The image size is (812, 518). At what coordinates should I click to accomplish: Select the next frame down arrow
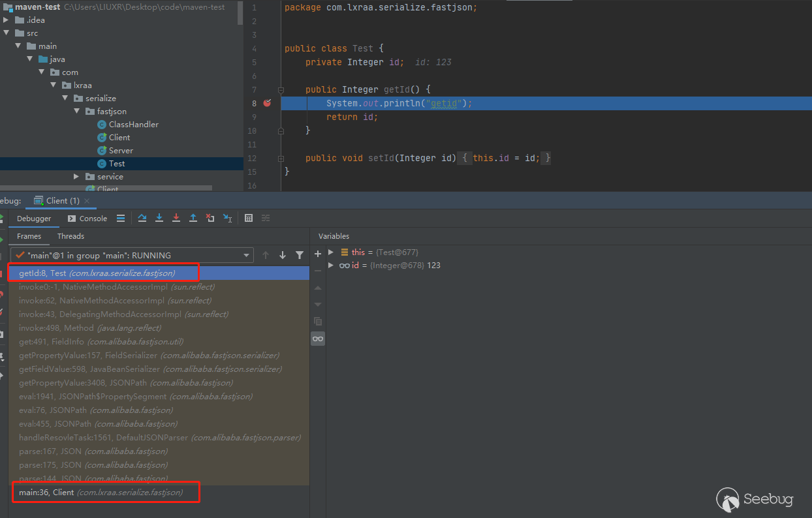[283, 256]
